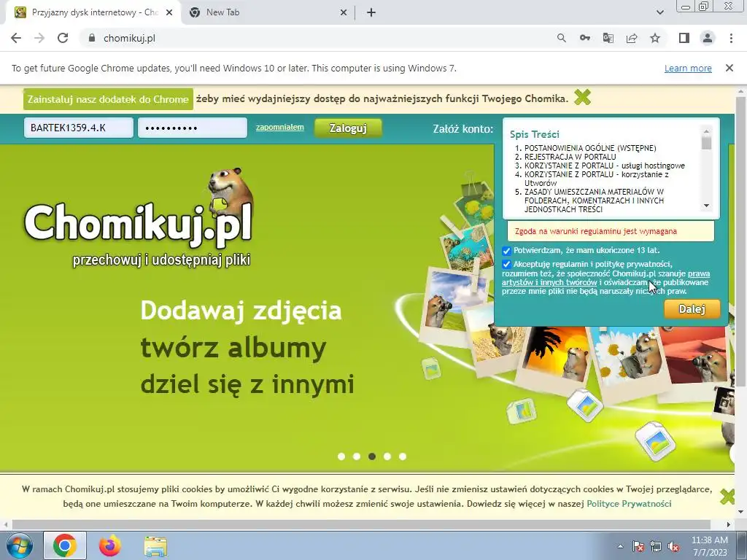Launch Firefox from the taskbar
The height and width of the screenshot is (560, 747).
(109, 545)
